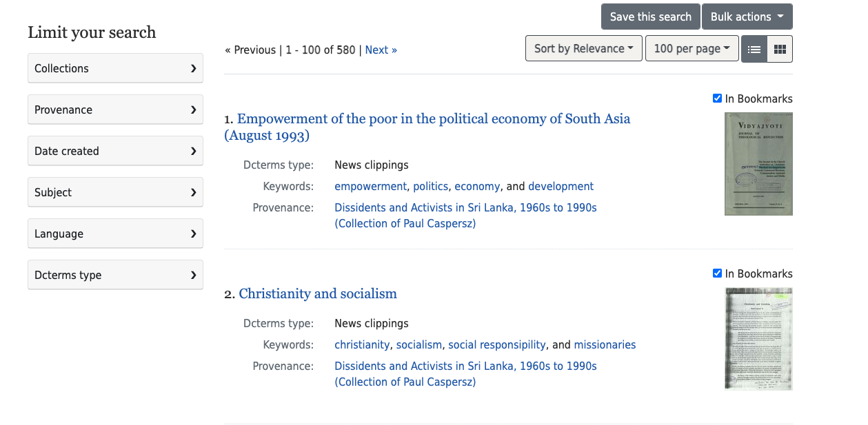Expand the Date created facet
Image resolution: width=868 pixels, height=425 pixels.
coord(115,151)
